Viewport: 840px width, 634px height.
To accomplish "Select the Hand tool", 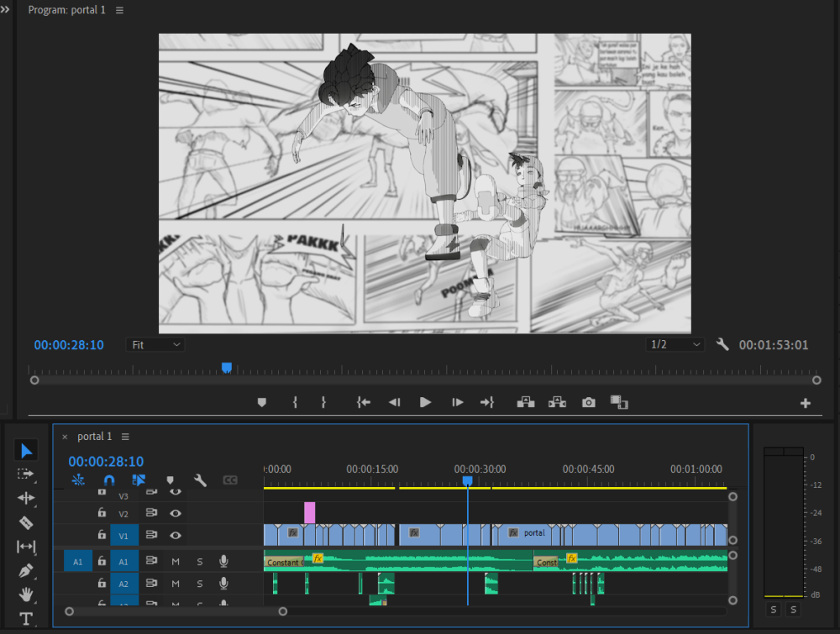I will (x=26, y=595).
